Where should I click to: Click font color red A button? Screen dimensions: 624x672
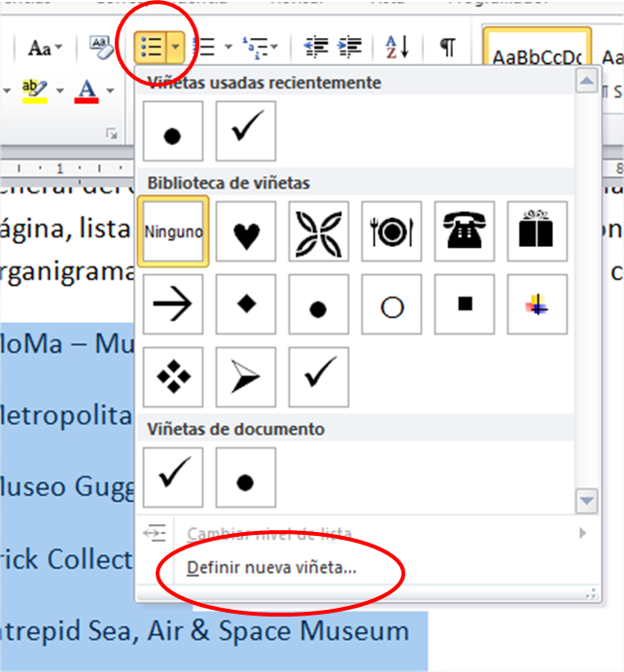click(x=87, y=90)
